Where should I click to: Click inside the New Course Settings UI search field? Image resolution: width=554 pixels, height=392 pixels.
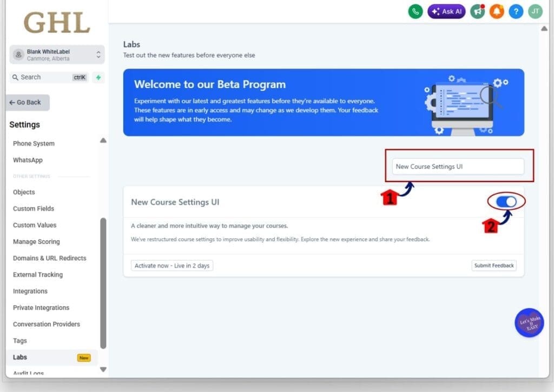459,166
